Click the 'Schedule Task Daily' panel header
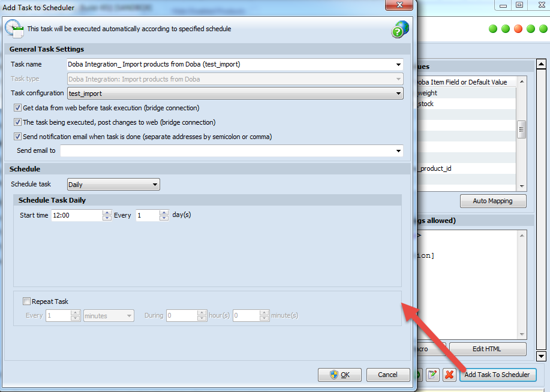This screenshot has width=550, height=392. [208, 200]
